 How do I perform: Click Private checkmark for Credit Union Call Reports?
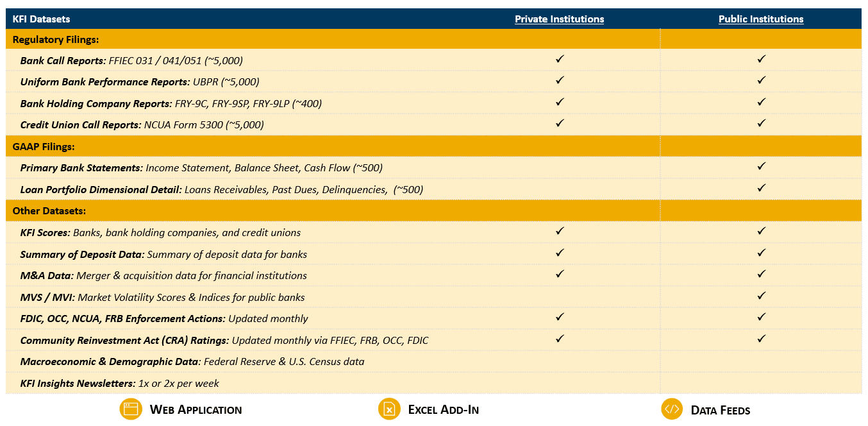click(560, 123)
